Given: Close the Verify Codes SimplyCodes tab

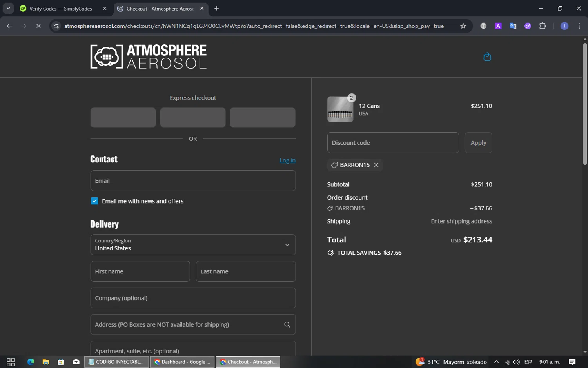Looking at the screenshot, I should pos(105,8).
